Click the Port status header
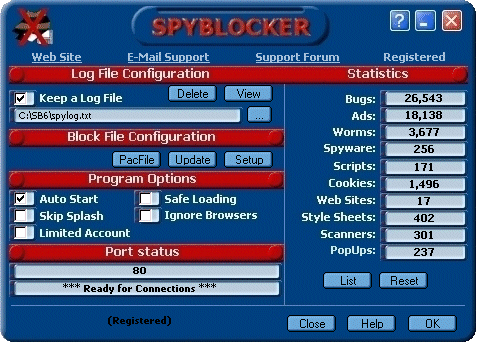 tap(142, 252)
